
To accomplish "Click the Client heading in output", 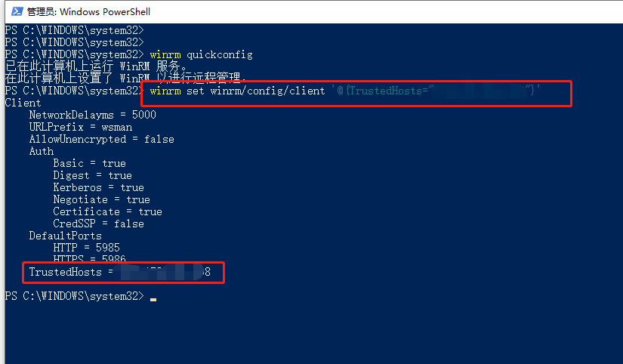I will (23, 103).
